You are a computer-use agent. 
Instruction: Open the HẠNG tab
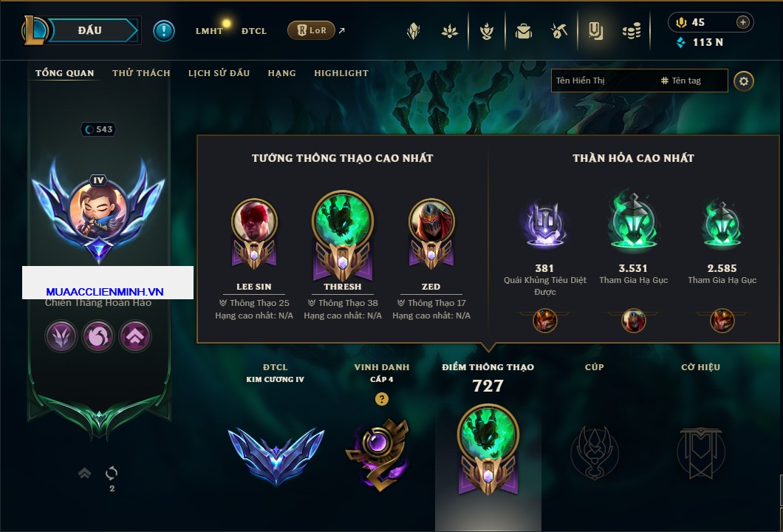[x=281, y=73]
